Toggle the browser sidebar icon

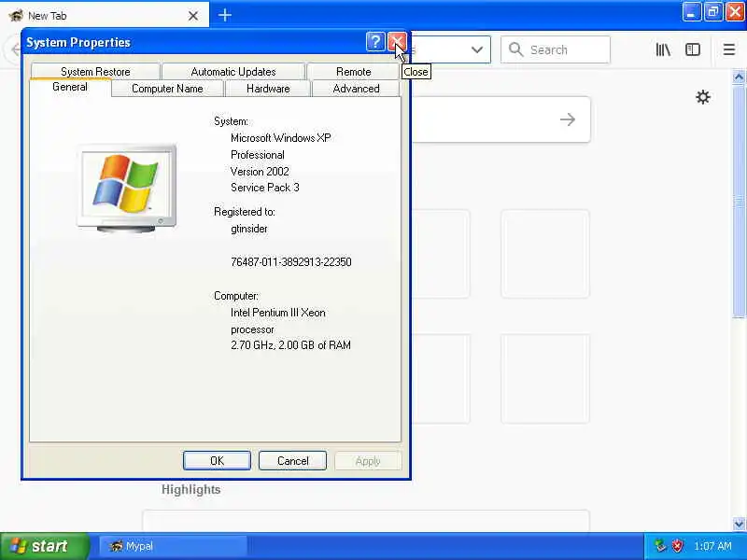coord(693,49)
